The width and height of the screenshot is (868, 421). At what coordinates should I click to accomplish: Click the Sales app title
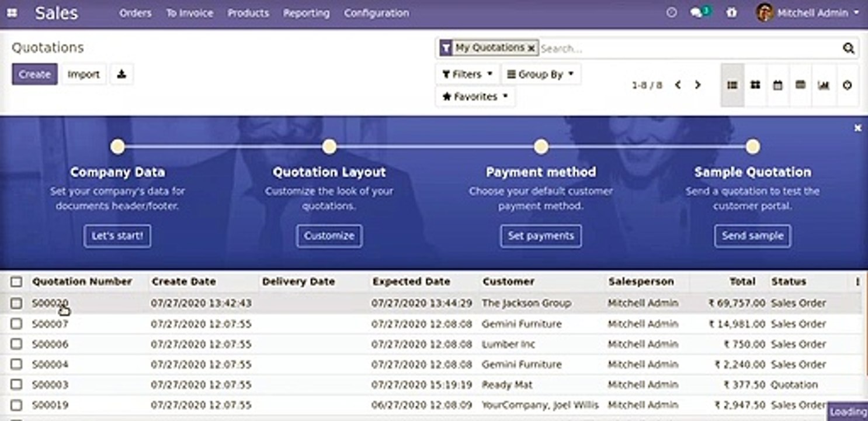(56, 13)
